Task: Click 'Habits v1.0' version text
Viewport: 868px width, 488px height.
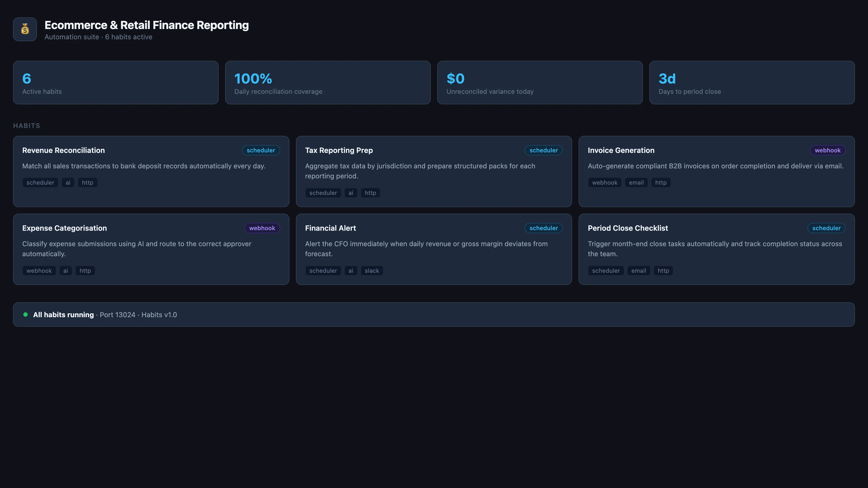Action: click(x=159, y=315)
